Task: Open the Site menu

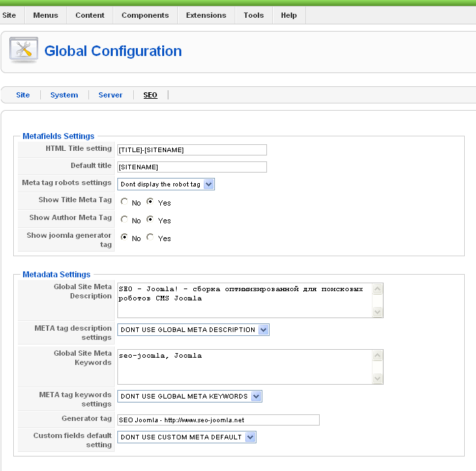Action: click(x=9, y=15)
